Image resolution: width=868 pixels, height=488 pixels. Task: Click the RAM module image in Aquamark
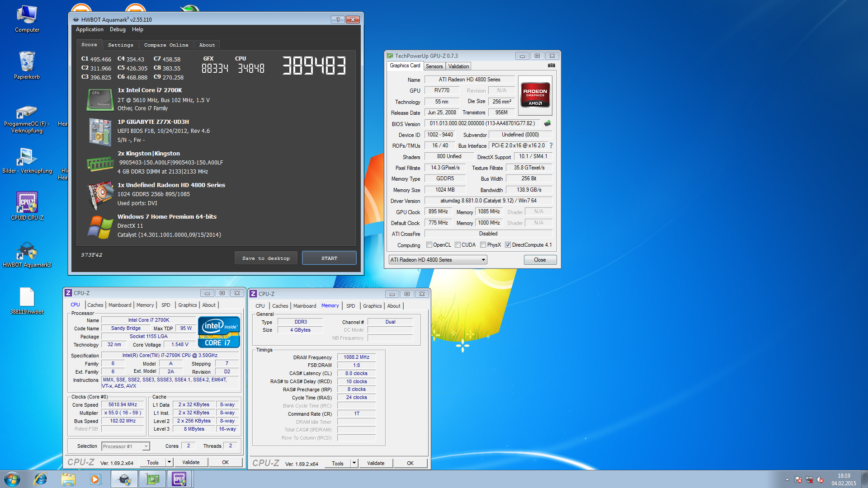click(100, 164)
